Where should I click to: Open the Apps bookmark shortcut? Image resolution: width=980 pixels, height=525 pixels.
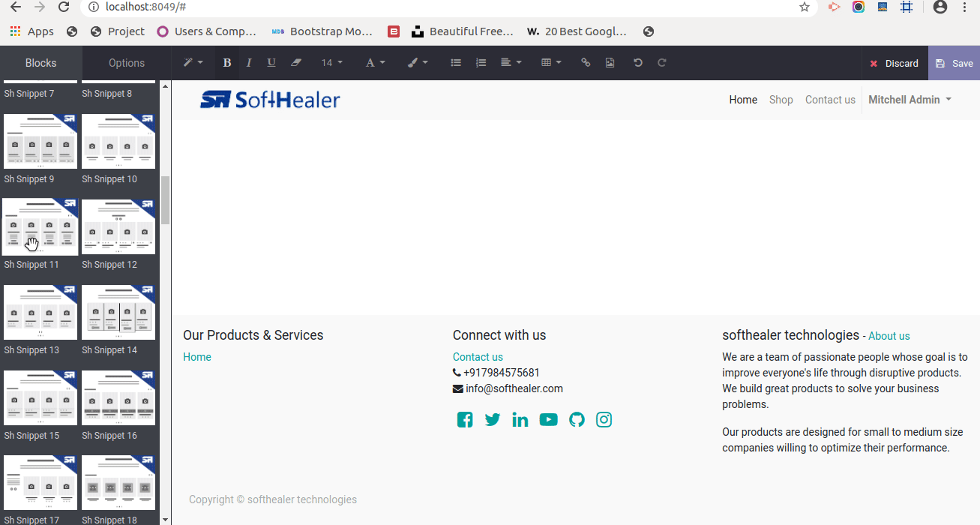[32, 31]
